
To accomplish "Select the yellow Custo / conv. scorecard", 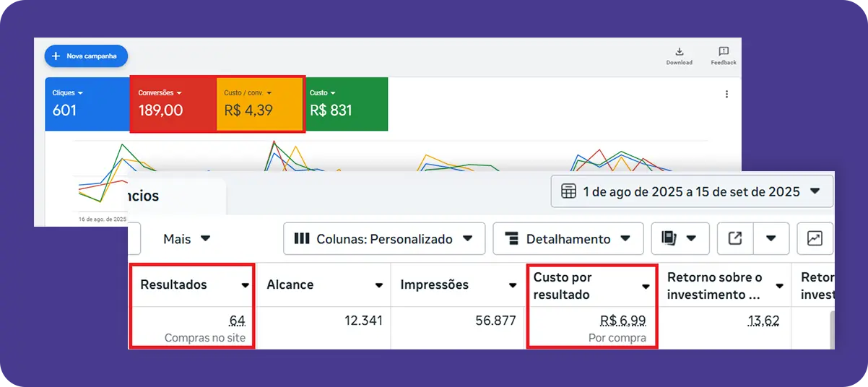I will 259,104.
